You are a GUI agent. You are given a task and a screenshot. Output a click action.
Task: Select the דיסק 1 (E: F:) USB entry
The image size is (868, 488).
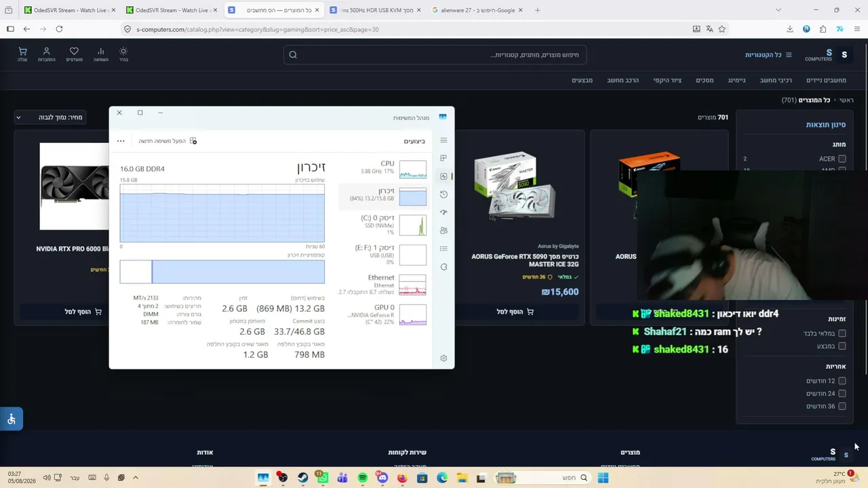(x=384, y=254)
